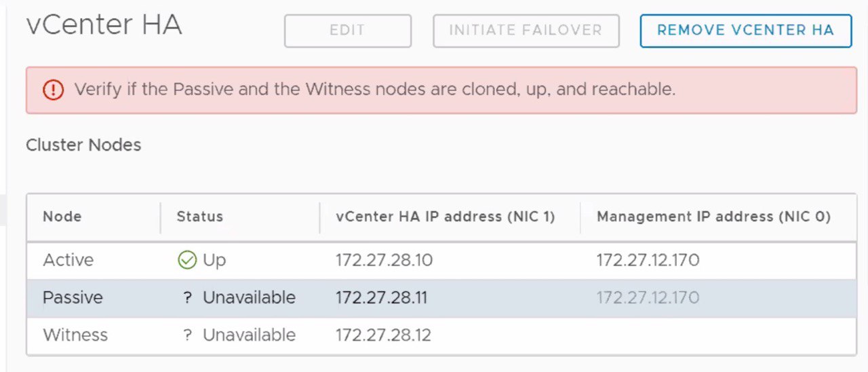Click the Edit button
Image resolution: width=868 pixels, height=372 pixels.
click(347, 31)
